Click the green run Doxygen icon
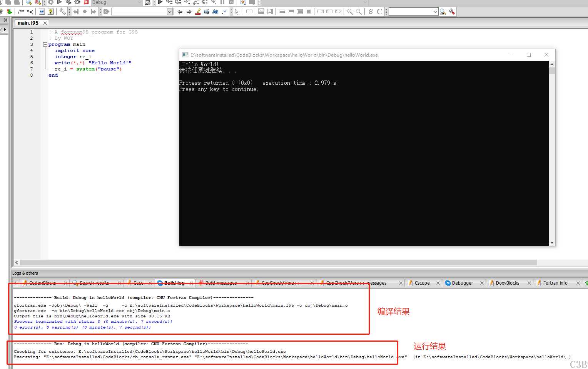 pos(10,12)
